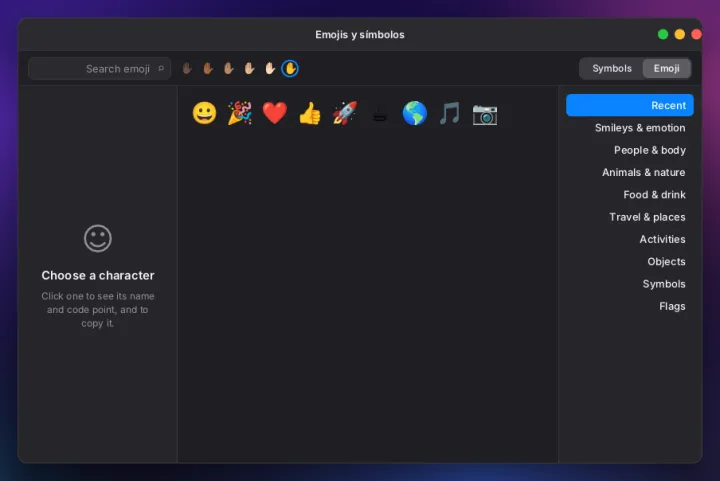Open the Symbols category in sidebar list

tap(630, 284)
